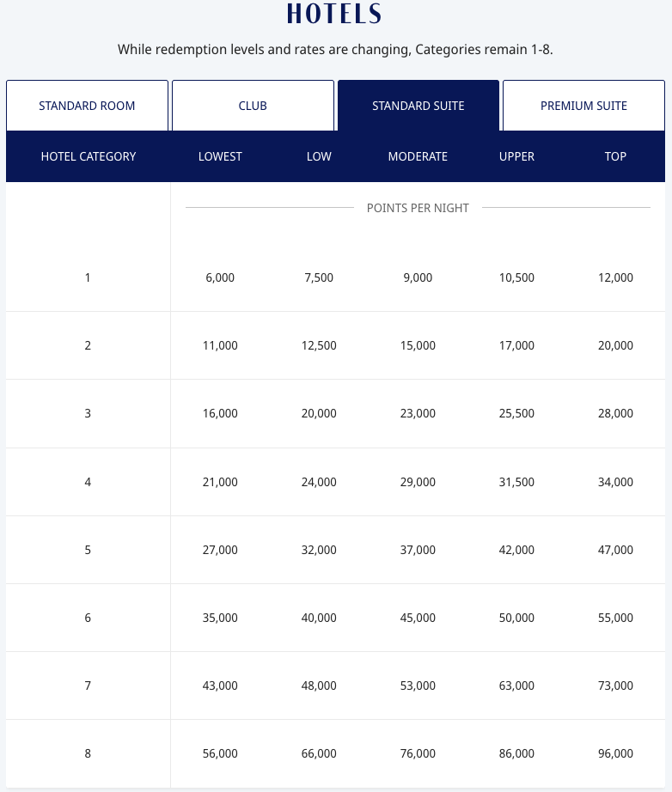
Task: Switch to the Premium Suite tab
Action: pyautogui.click(x=583, y=106)
